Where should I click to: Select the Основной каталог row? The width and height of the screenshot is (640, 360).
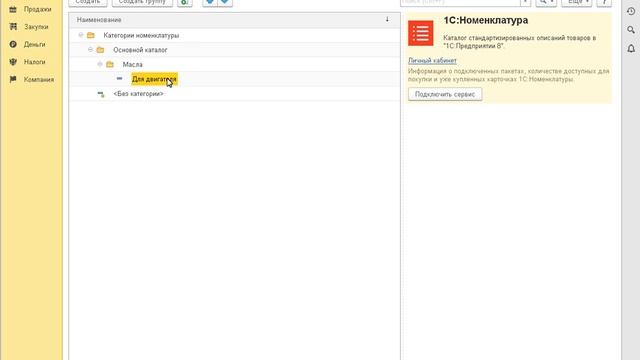click(x=235, y=50)
